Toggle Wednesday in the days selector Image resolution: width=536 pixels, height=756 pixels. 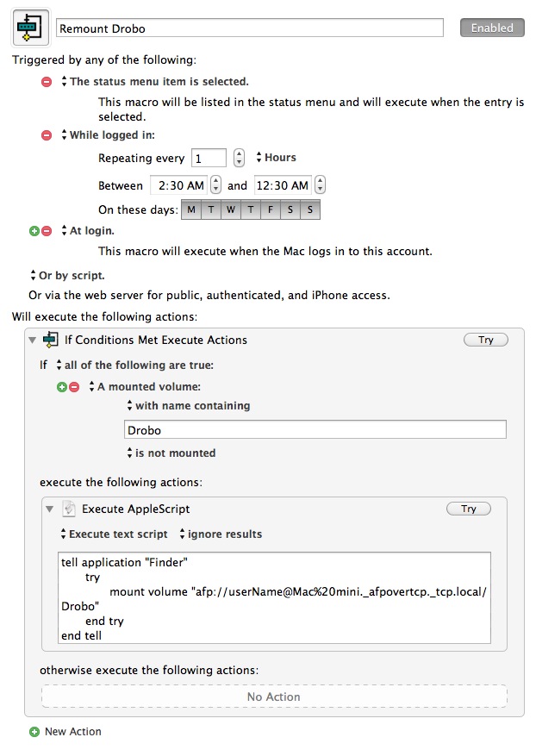231,209
